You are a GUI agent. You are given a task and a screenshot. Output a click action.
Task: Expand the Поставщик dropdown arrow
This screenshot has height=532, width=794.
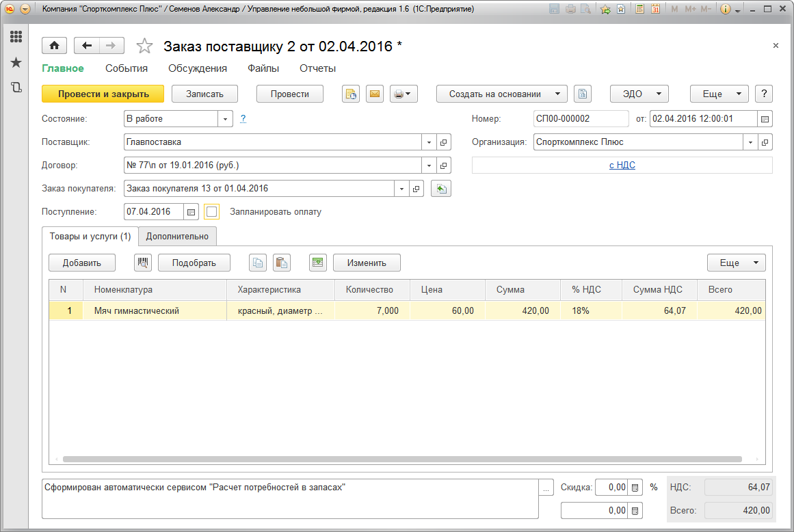pyautogui.click(x=429, y=142)
